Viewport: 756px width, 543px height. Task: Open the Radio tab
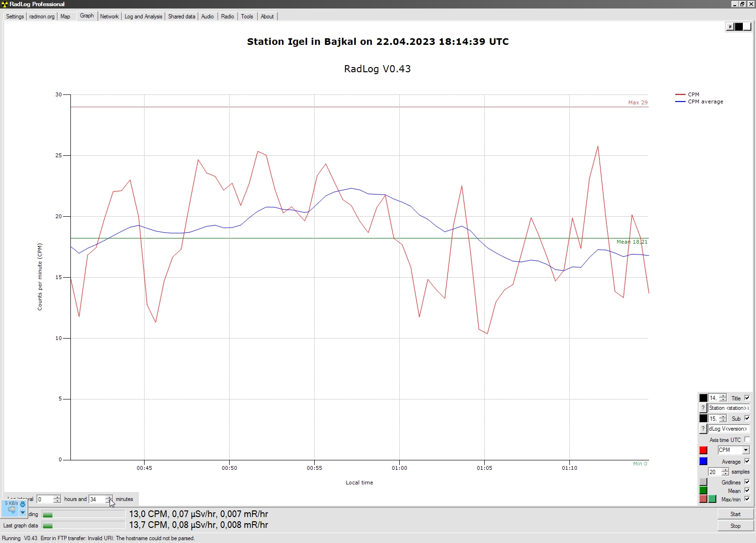click(x=227, y=17)
